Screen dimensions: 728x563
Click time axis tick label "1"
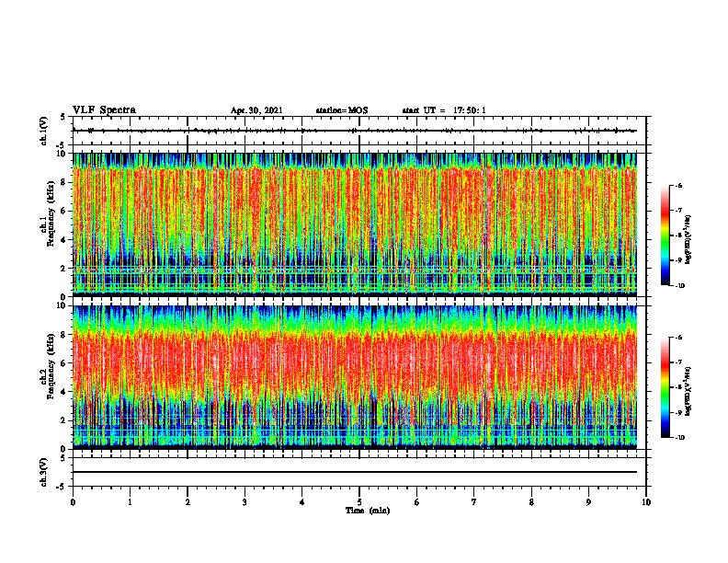pos(130,502)
